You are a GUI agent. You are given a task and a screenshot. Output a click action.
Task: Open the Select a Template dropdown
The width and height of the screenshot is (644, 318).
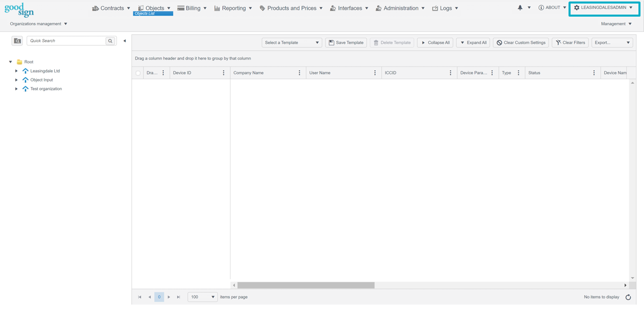292,43
